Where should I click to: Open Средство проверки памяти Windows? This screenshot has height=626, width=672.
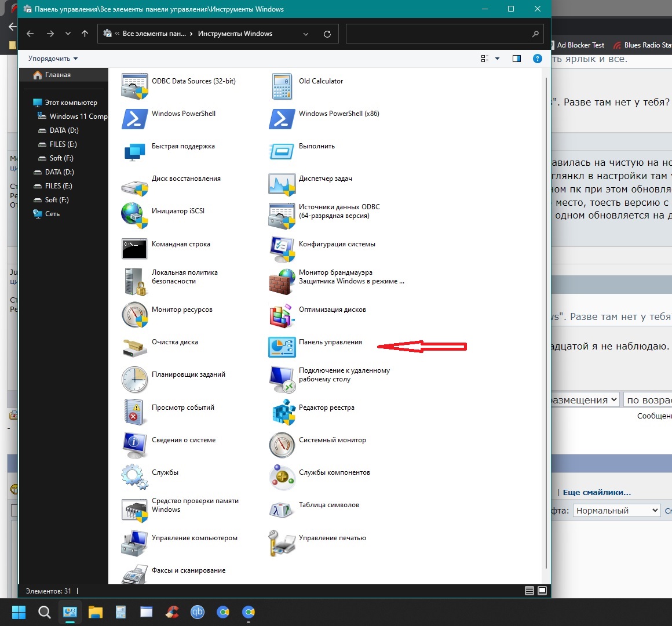(134, 510)
